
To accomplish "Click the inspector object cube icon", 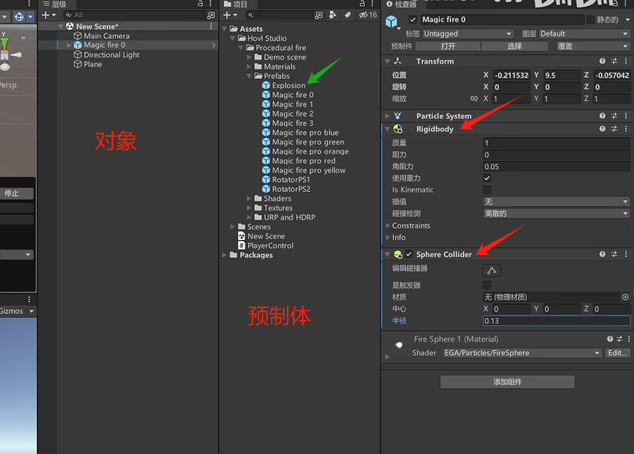I will [391, 21].
